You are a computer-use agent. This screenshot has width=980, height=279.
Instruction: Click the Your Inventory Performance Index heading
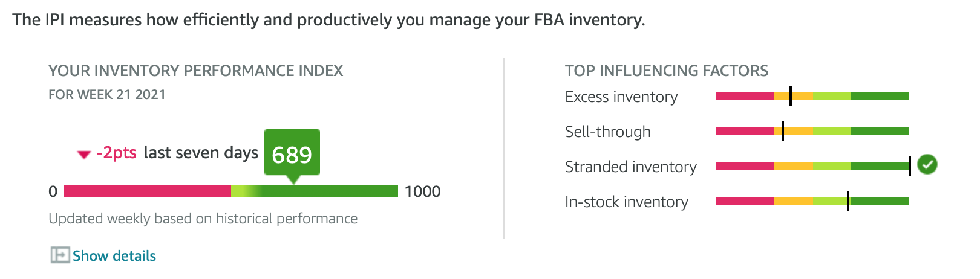(x=196, y=71)
